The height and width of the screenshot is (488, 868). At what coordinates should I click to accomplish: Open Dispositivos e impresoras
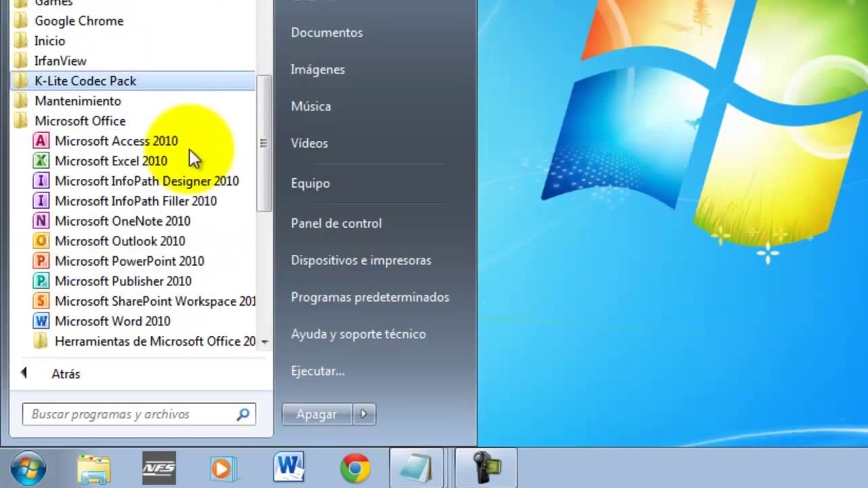(x=361, y=260)
